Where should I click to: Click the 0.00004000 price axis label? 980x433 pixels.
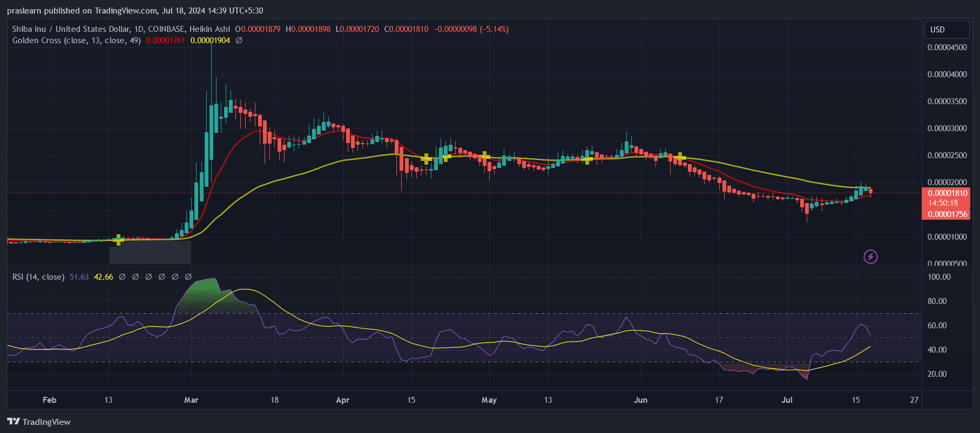coord(947,75)
